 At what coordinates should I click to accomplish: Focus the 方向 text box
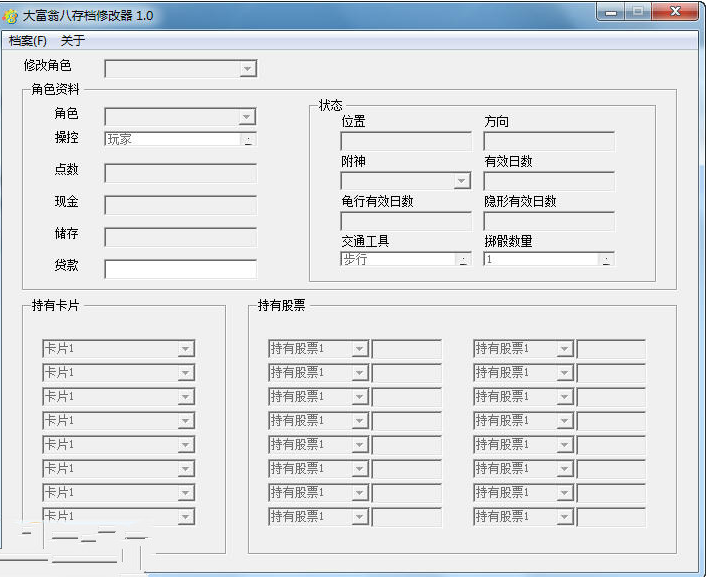549,141
